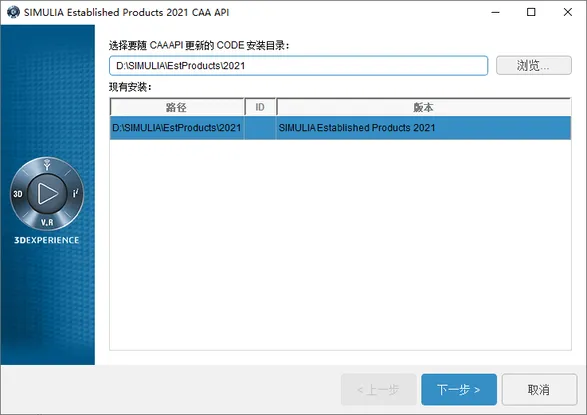Click the 3DEXPERIENCE compass play icon
587x415 pixels.
47,193
